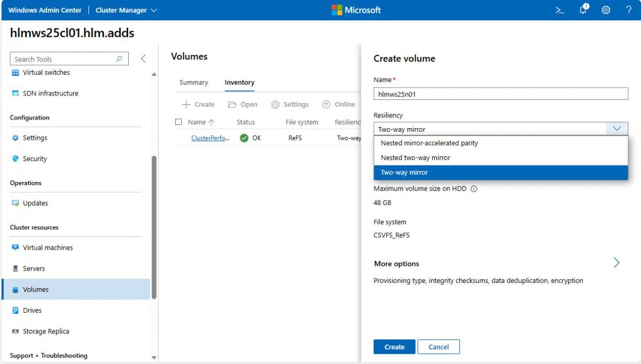Open Storage Replica from sidebar
Viewport: 641px width, 364px height.
pyautogui.click(x=46, y=331)
